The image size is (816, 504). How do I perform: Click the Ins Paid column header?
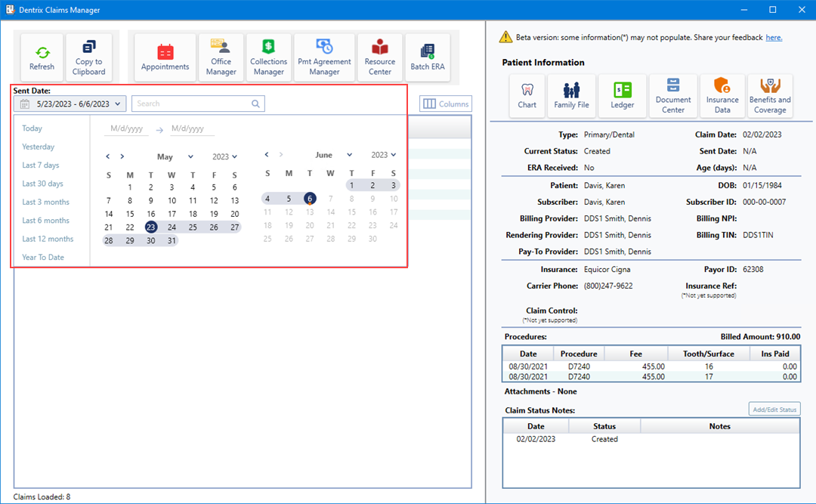775,354
